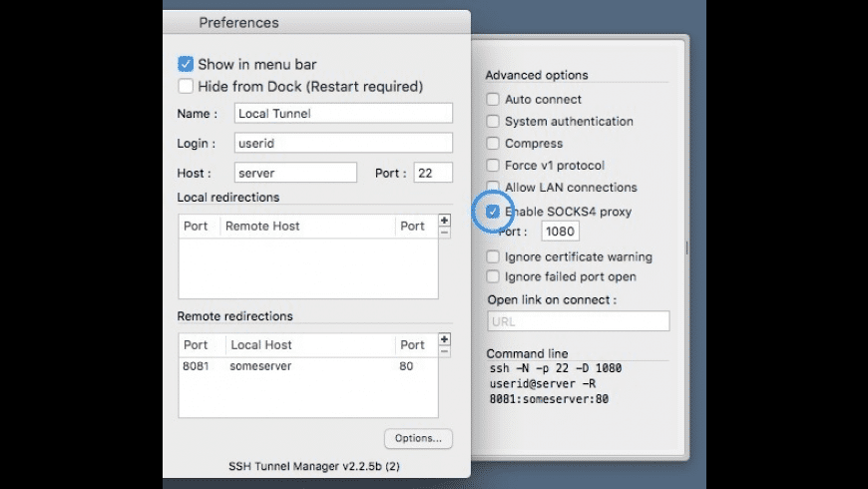Screen dimensions: 868x489
Task: Enable Auto connect option
Action: tap(493, 100)
